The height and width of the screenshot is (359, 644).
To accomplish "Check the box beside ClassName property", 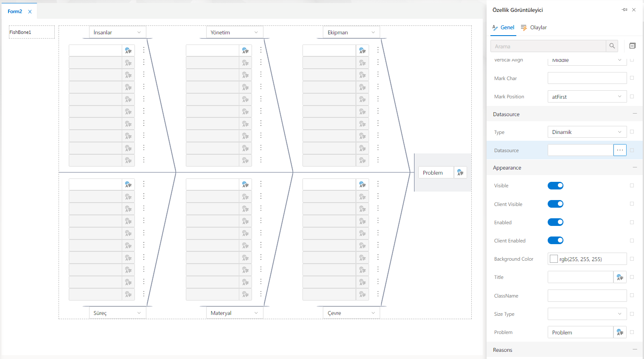I will click(632, 295).
